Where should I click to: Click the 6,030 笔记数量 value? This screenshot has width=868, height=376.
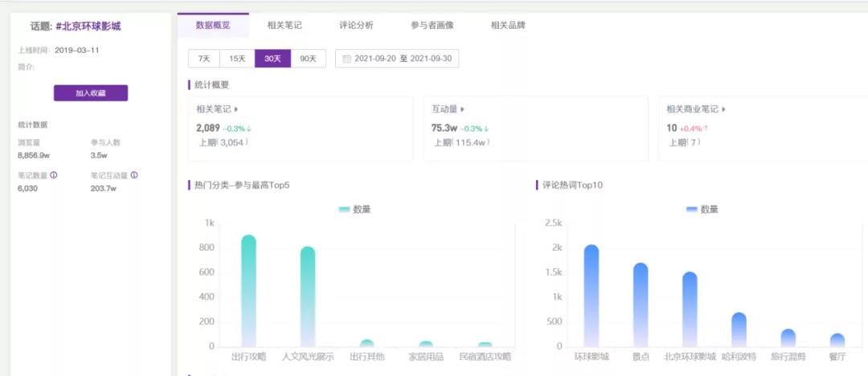pos(27,188)
